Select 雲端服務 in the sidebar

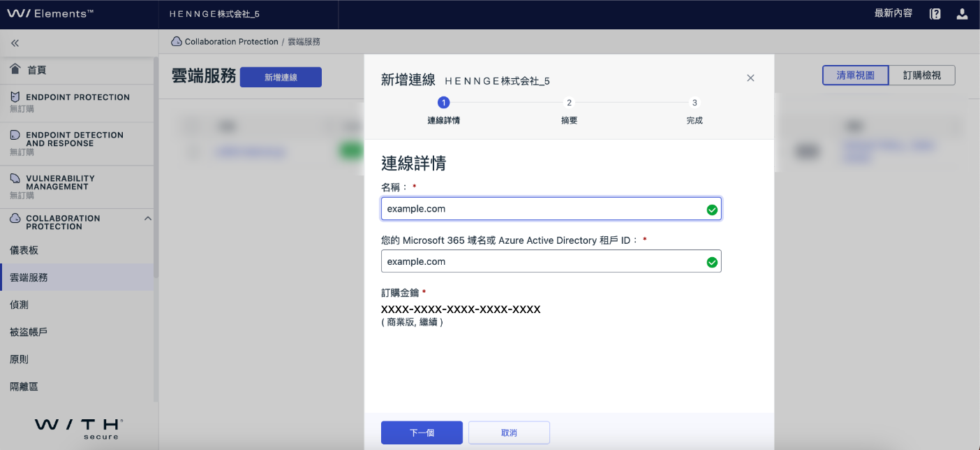coord(77,277)
